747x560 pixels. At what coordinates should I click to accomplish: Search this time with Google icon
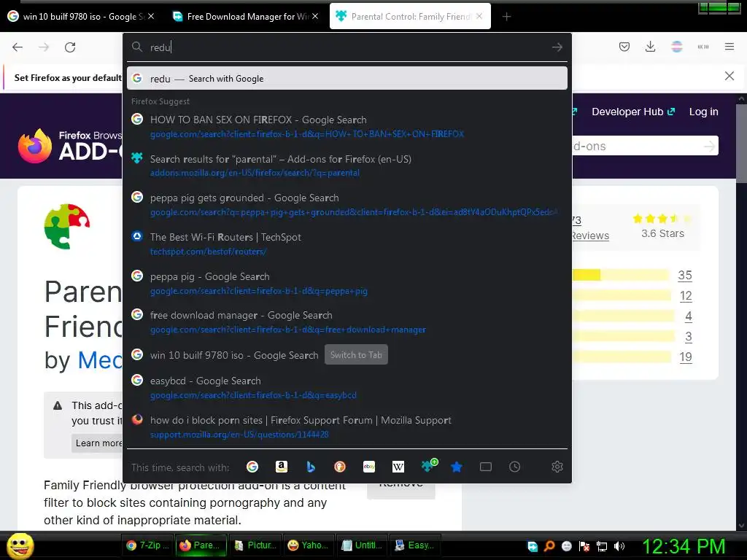252,467
